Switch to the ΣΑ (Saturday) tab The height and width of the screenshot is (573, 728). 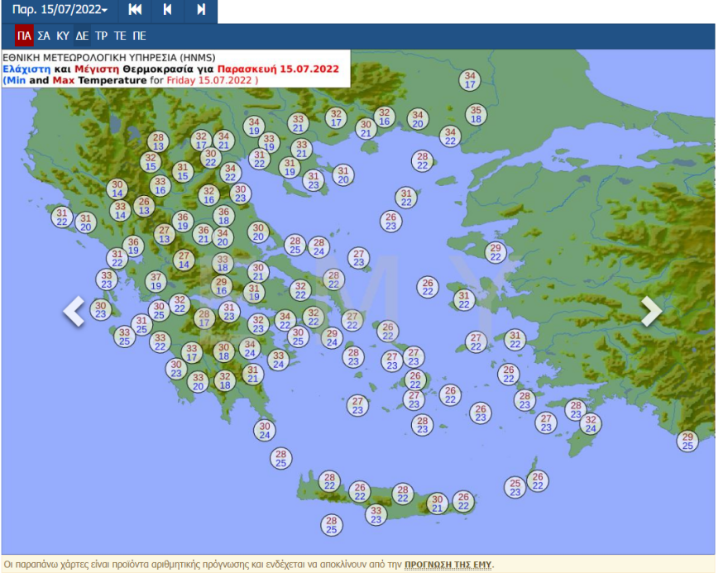click(44, 36)
